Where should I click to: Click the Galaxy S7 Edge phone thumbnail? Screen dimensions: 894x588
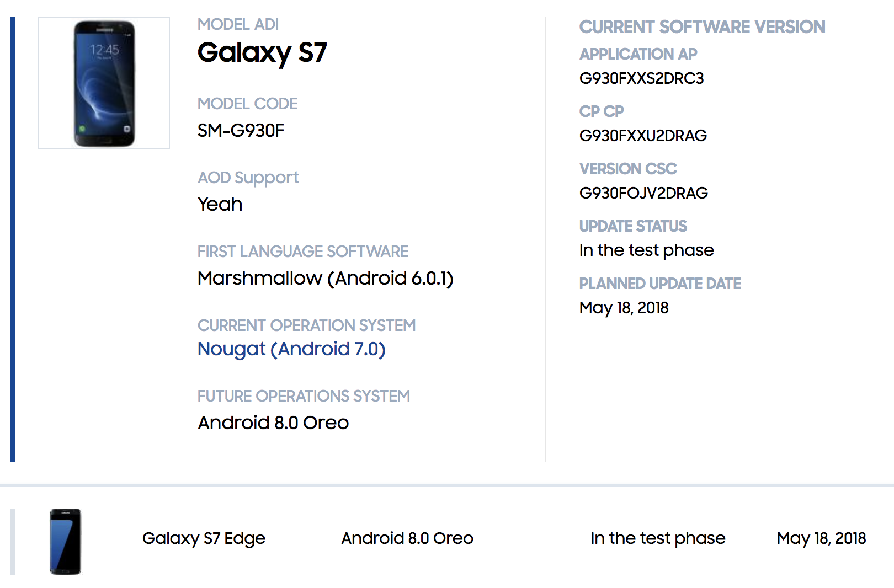[65, 541]
